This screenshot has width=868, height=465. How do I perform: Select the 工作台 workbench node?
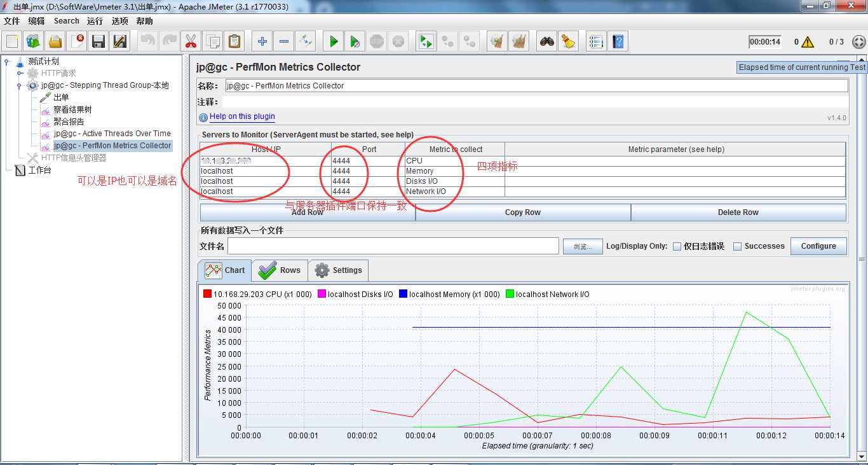coord(39,170)
